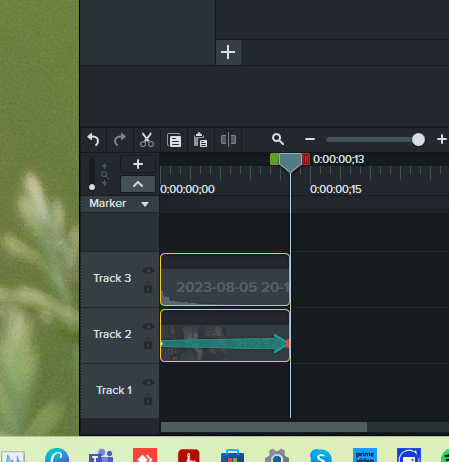
Task: Select the Track 3 label
Action: [112, 278]
